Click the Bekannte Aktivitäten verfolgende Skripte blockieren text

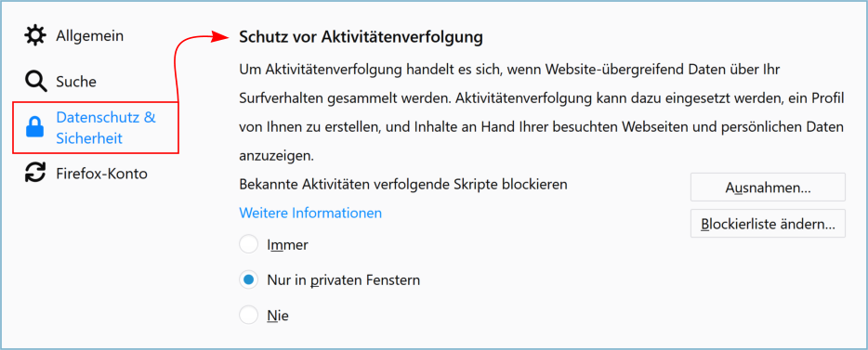[403, 184]
